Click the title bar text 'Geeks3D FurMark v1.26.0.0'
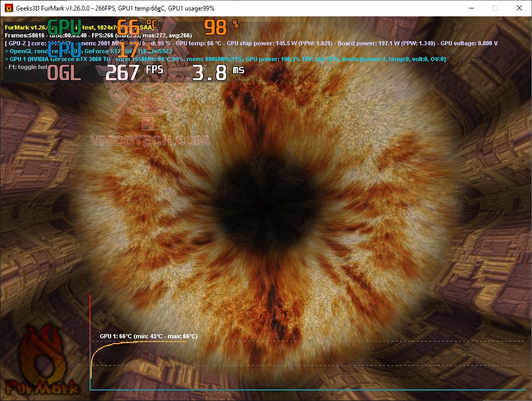The height and width of the screenshot is (401, 532). tap(53, 8)
